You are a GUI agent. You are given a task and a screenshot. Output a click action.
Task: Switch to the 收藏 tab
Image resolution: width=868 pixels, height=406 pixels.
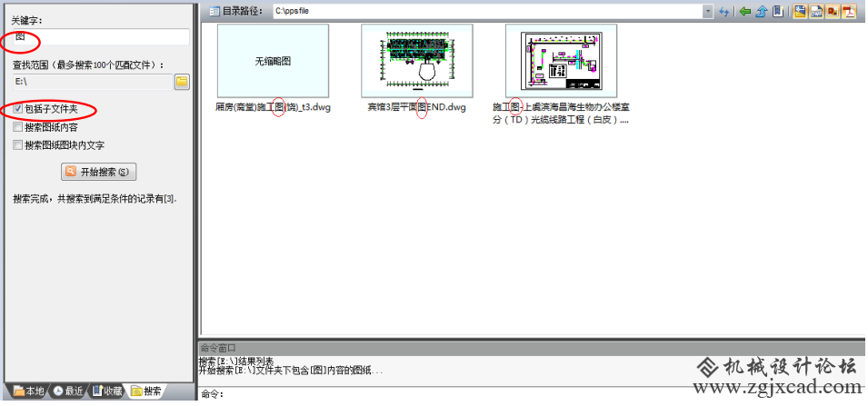(107, 391)
